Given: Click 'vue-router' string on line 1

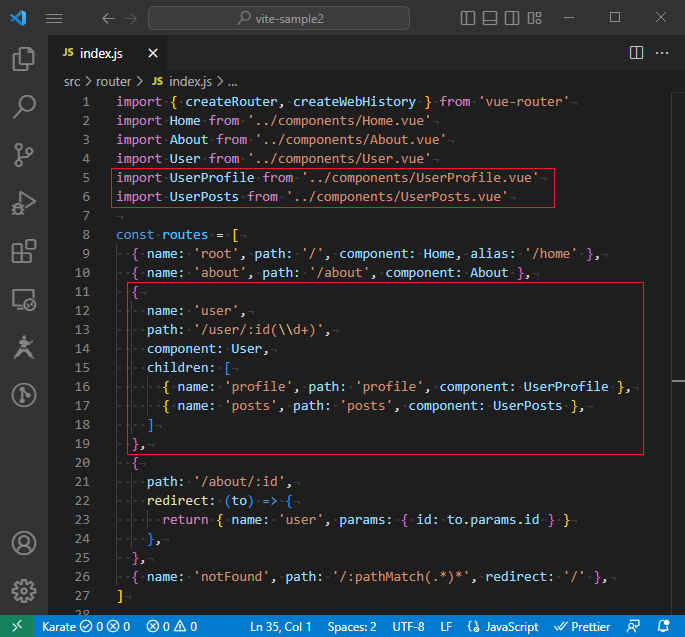Looking at the screenshot, I should click(524, 102).
